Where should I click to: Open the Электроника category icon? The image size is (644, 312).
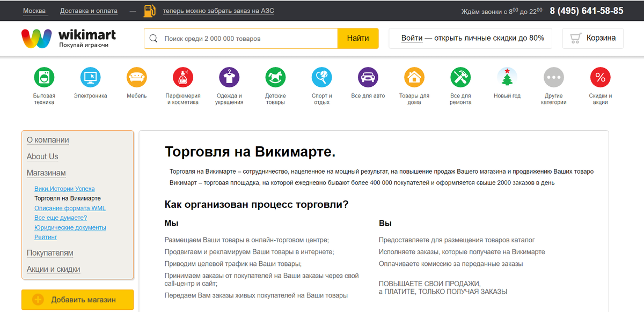(90, 78)
